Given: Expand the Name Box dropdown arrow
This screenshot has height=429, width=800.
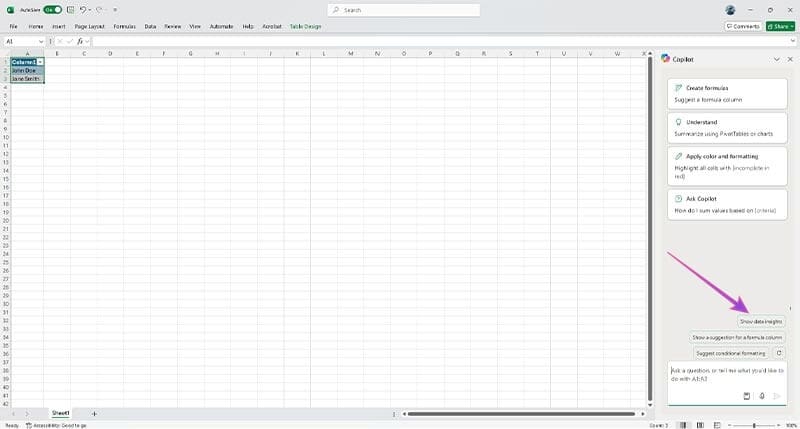Looking at the screenshot, I should click(x=41, y=41).
